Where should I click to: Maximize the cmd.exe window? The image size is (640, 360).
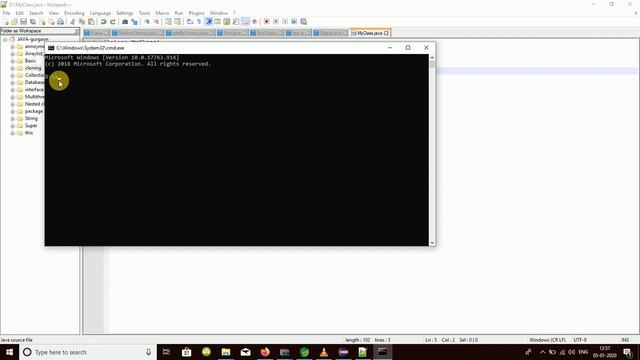coord(408,48)
